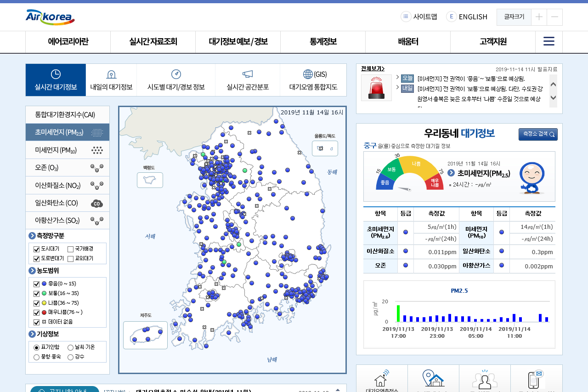
Task: Click the news ticker down arrow
Action: 553,97
